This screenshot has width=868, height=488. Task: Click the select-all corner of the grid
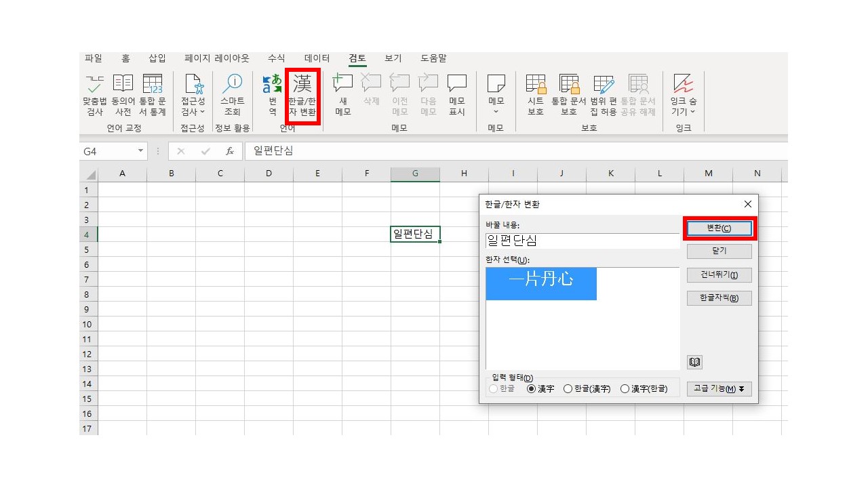[x=89, y=174]
